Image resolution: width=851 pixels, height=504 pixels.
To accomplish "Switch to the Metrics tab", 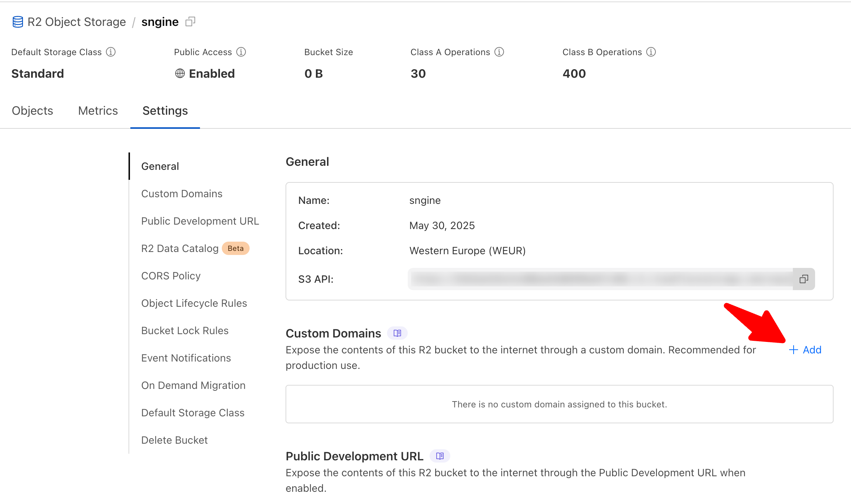I will coord(98,111).
